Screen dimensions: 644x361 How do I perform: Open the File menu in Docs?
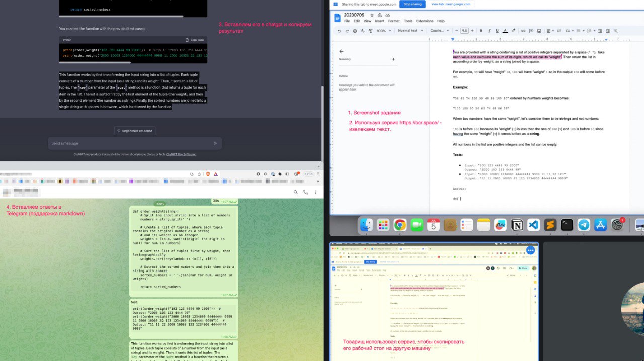[347, 21]
